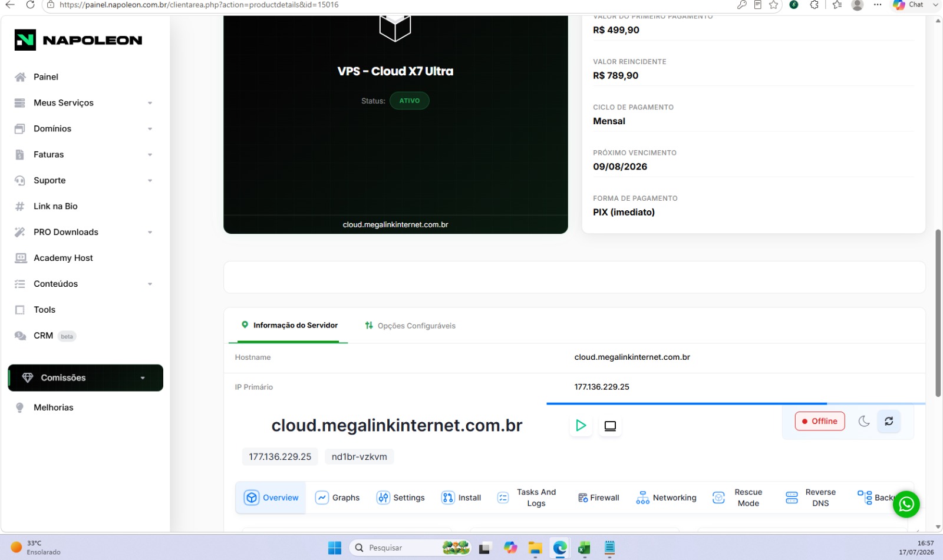Click the page vertical scrollbar
The height and width of the screenshot is (560, 943).
coord(938,313)
